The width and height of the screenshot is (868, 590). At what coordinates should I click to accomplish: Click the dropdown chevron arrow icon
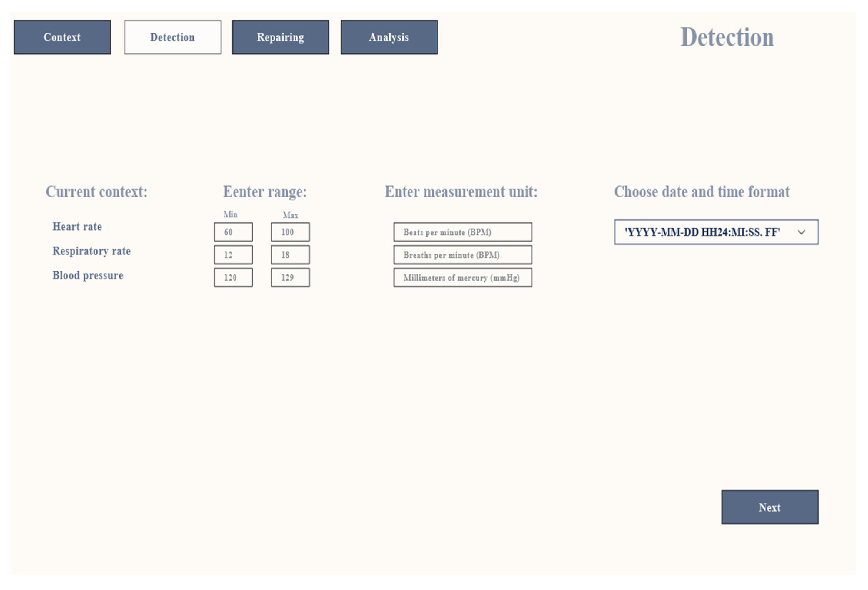click(x=801, y=232)
